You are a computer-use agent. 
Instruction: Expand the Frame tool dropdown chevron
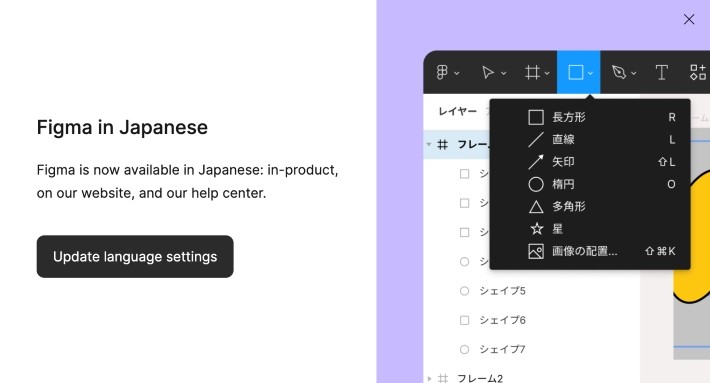point(547,73)
